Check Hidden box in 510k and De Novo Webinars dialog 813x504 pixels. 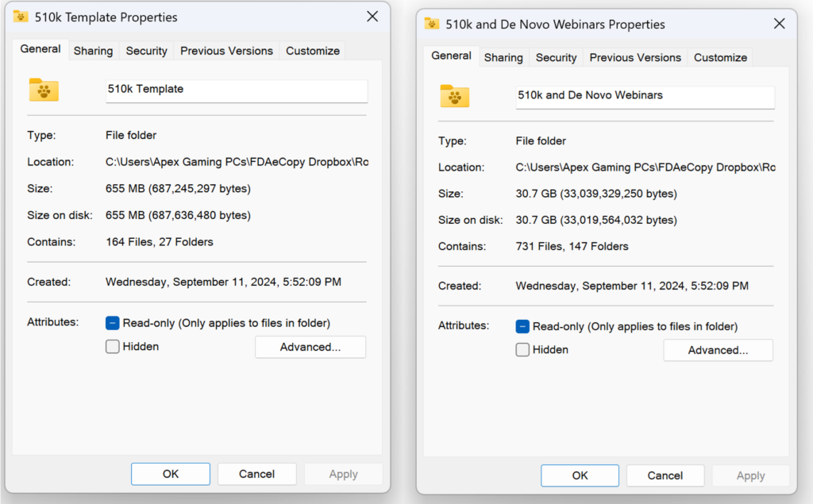click(x=522, y=350)
